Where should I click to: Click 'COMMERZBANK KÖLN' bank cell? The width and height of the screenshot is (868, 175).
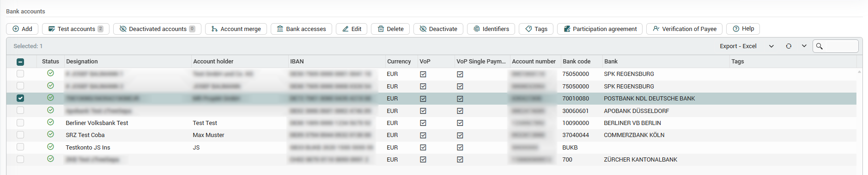click(634, 135)
